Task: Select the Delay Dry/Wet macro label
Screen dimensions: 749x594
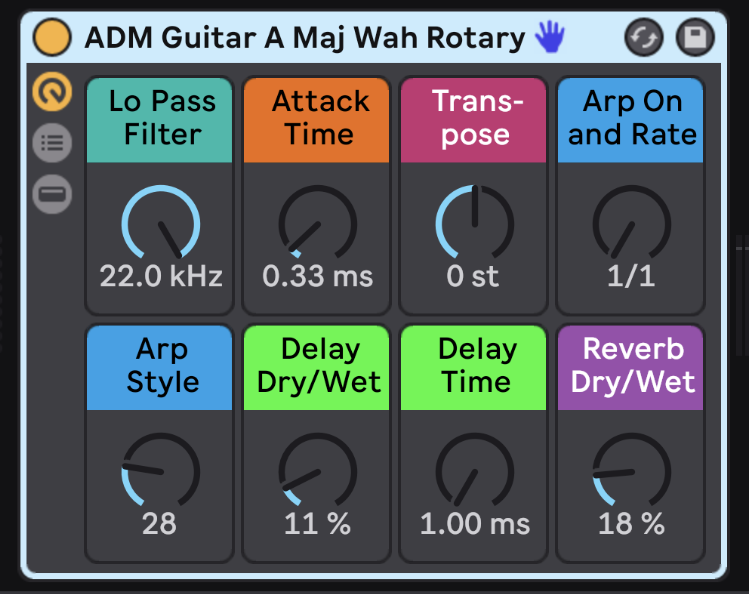Action: coord(316,368)
